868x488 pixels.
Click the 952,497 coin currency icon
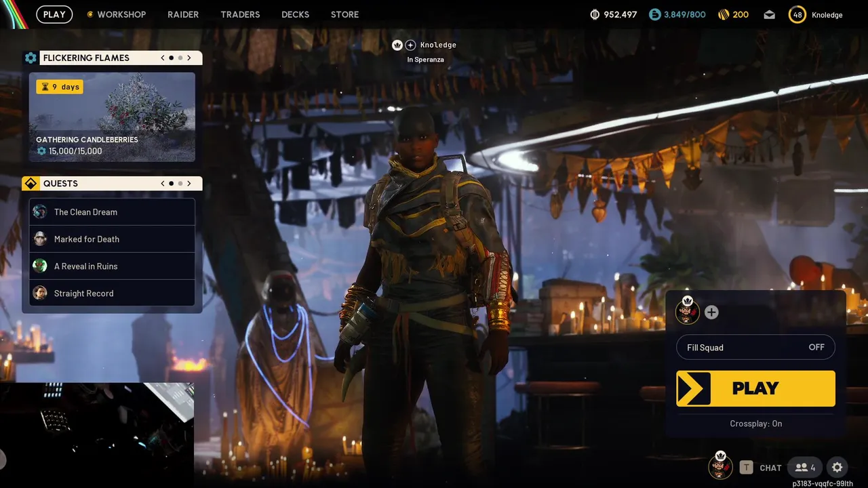[x=595, y=14]
